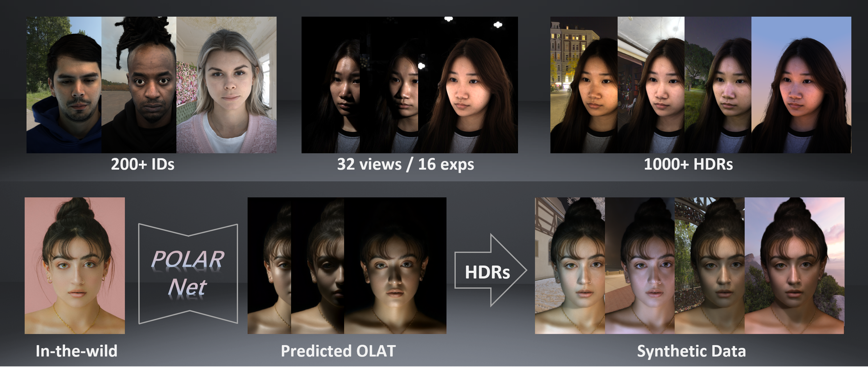This screenshot has width=868, height=367.
Task: Click the front-lit predicted OLAT face
Action: [395, 266]
